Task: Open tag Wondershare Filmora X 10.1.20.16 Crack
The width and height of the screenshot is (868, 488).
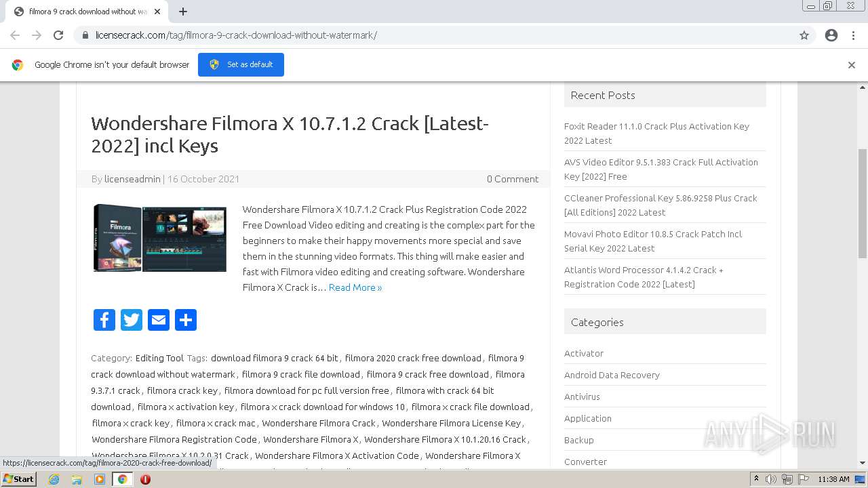Action: click(x=446, y=439)
